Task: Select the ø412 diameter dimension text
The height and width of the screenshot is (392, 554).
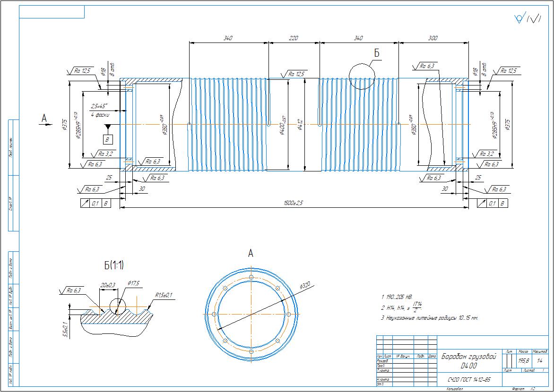Action: (300, 125)
